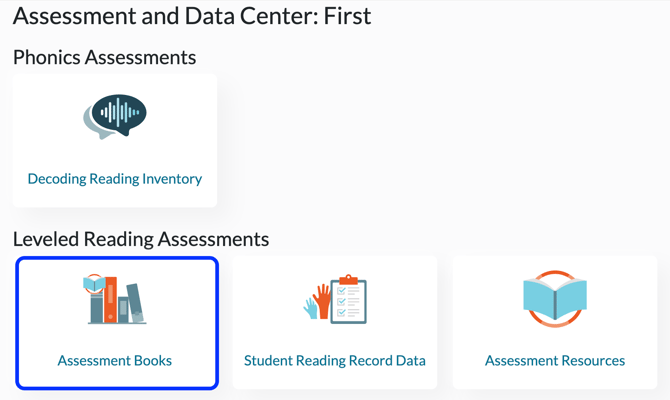Screen dimensions: 670x400
Task: Select the Assessment Resources card
Action: click(555, 323)
